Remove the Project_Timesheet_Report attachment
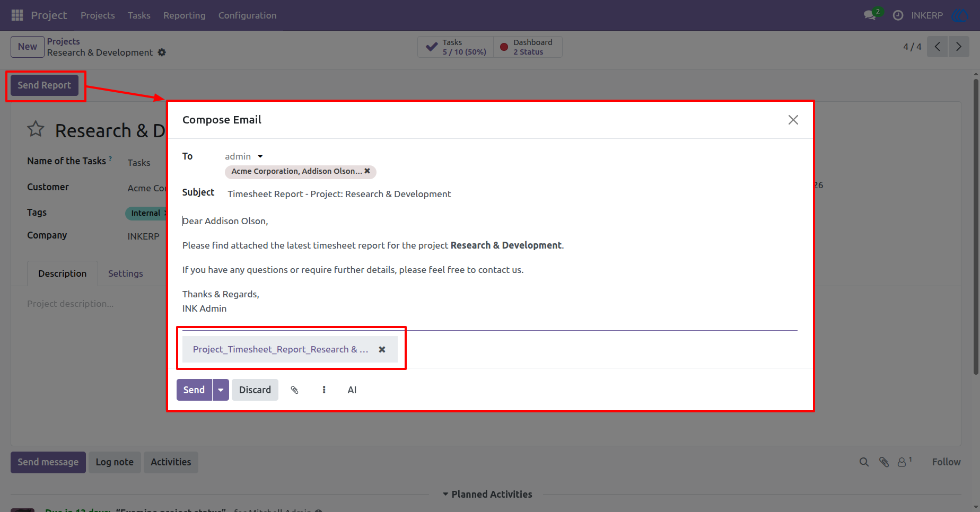The width and height of the screenshot is (980, 512). coord(382,349)
